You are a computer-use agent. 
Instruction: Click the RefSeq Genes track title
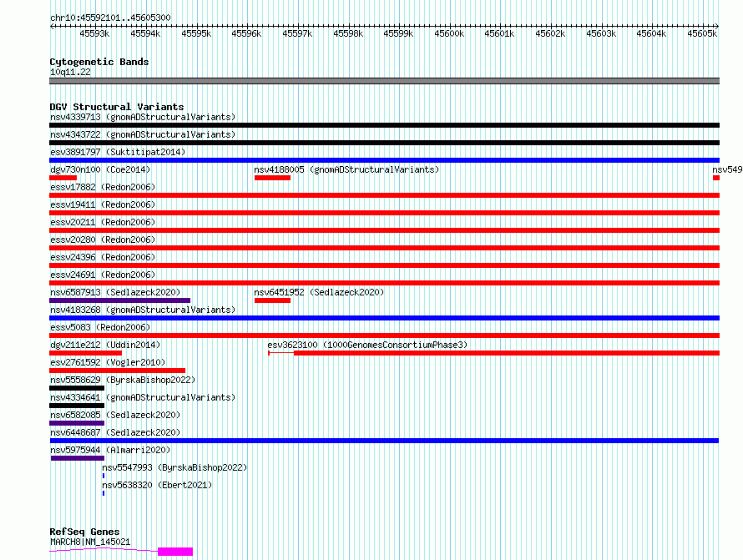[x=84, y=532]
